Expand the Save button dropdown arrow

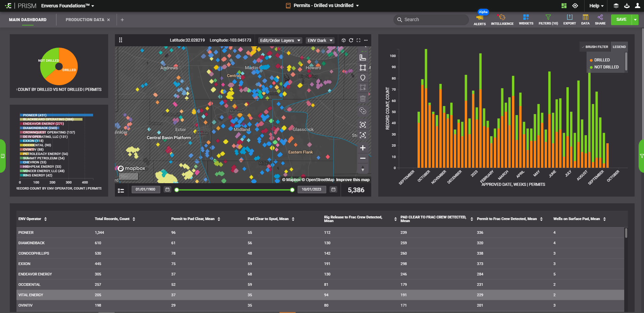(635, 20)
